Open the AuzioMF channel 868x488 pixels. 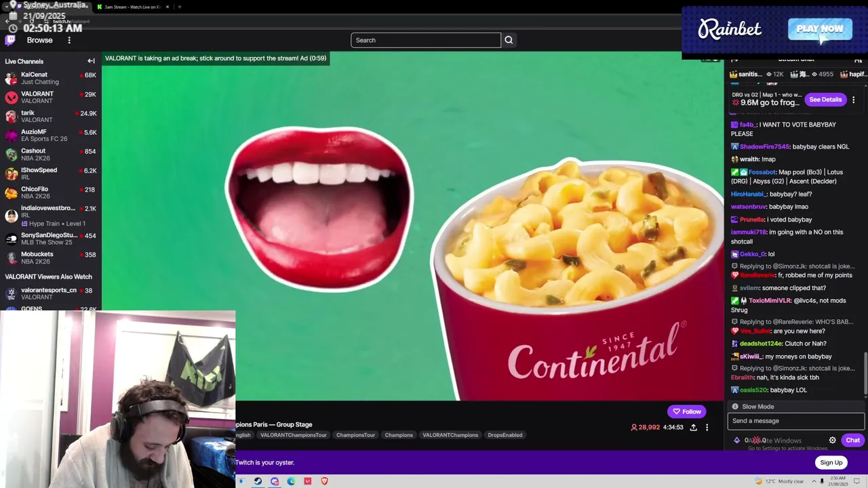click(51, 135)
